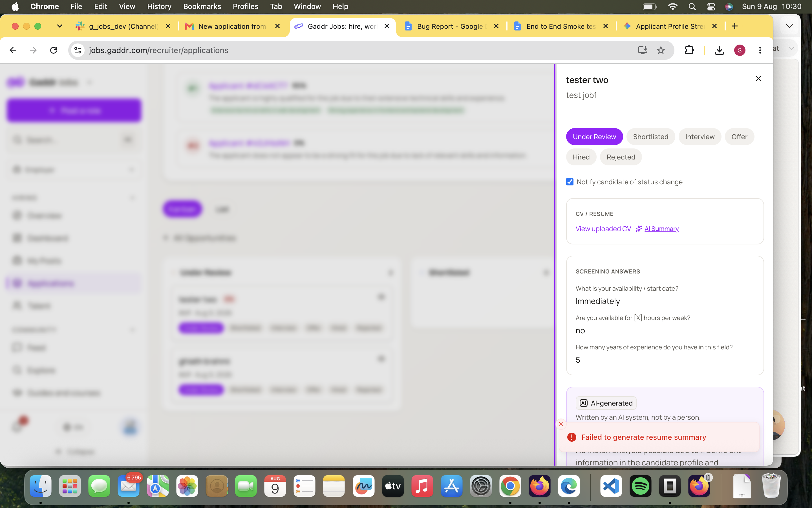Click the red error alert icon in toast
This screenshot has height=508, width=812.
[x=572, y=437]
